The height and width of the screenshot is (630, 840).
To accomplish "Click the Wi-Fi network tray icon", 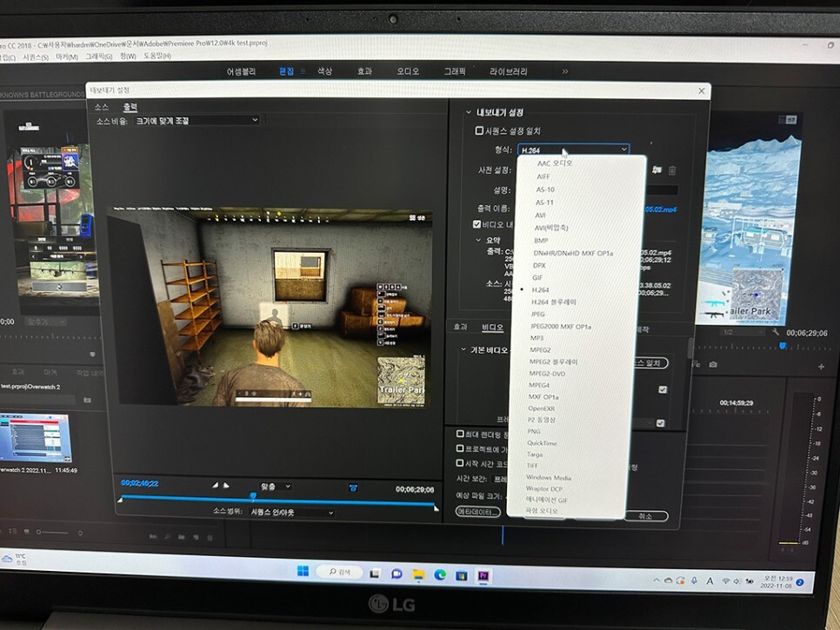I will (726, 580).
